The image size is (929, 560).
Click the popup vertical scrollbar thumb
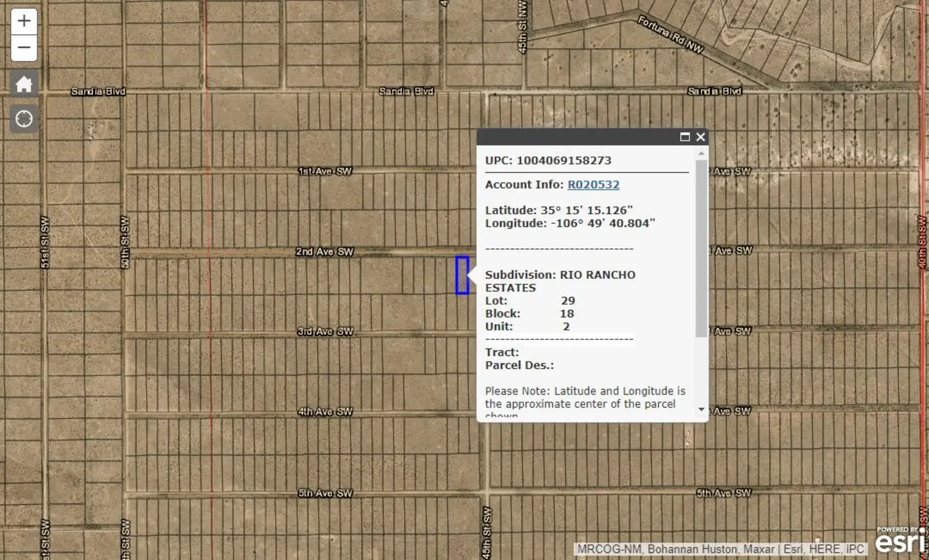pyautogui.click(x=701, y=248)
